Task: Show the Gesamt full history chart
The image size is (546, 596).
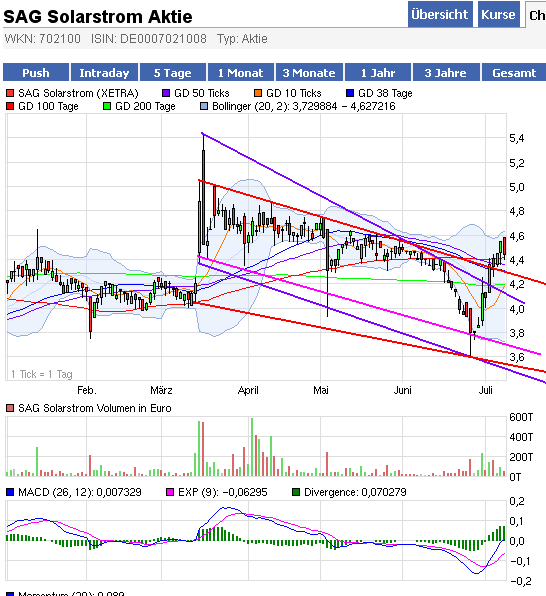Action: tap(514, 72)
